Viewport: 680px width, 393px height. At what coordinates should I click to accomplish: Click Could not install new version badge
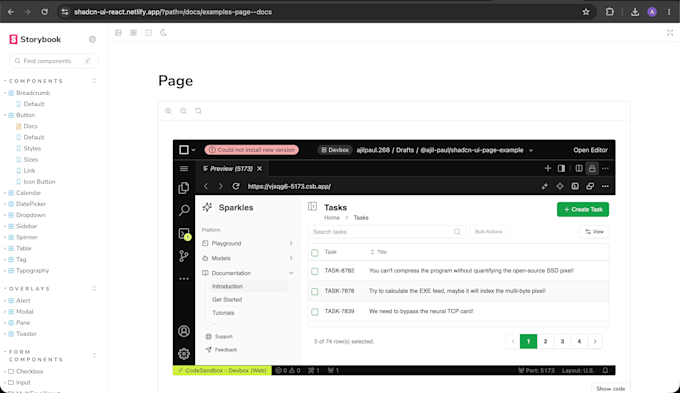coord(252,150)
